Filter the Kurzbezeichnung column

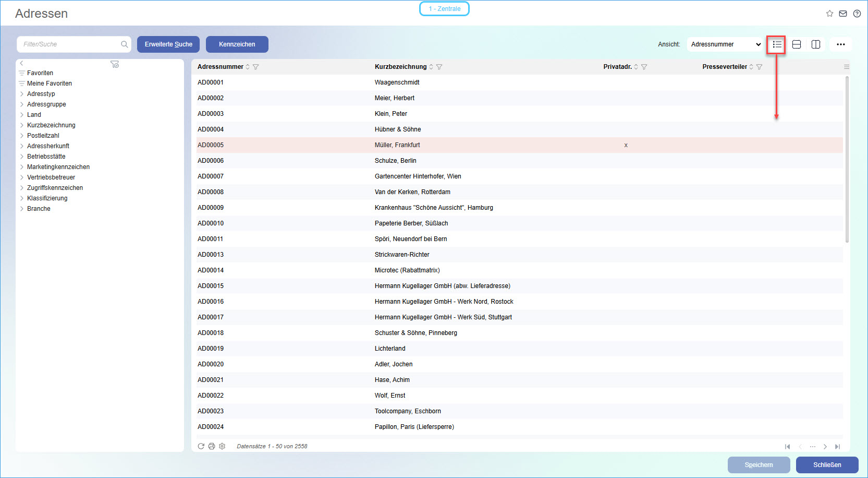(439, 67)
